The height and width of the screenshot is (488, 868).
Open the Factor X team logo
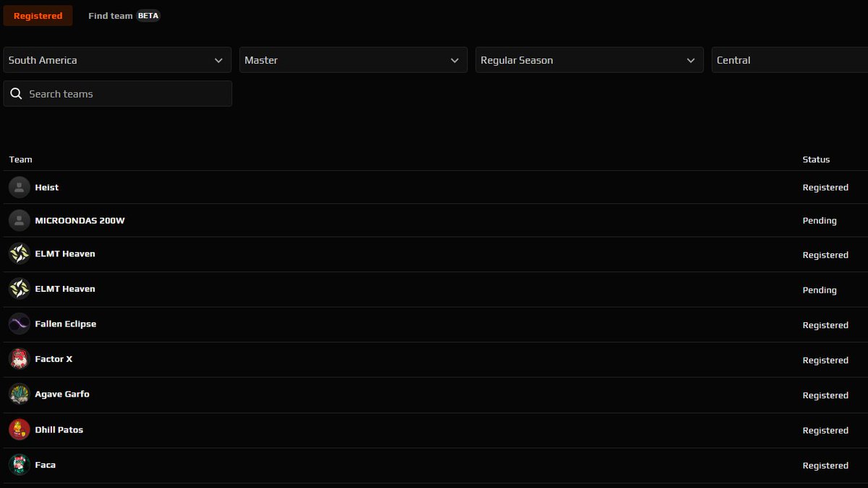[x=20, y=359]
